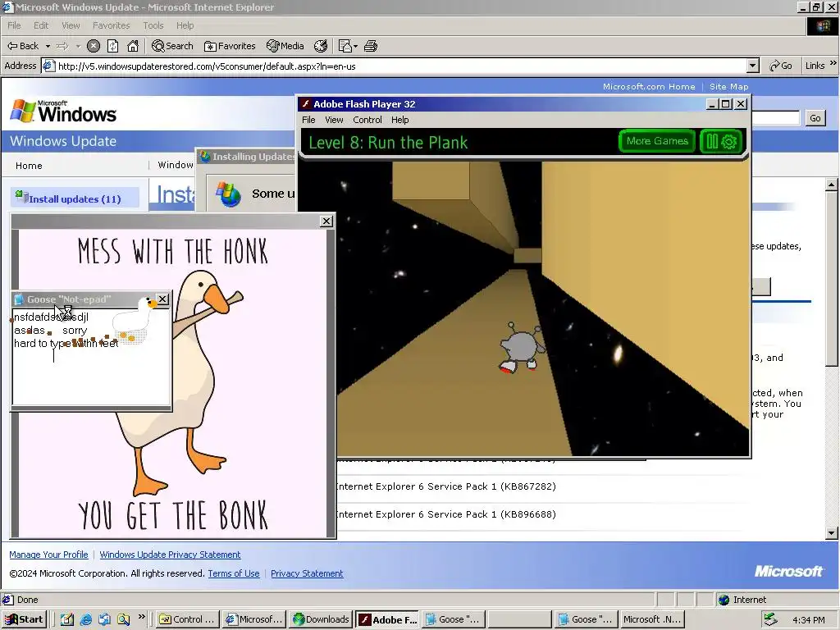Click the Internet zone icon in status bar
This screenshot has width=840, height=630.
[x=724, y=600]
